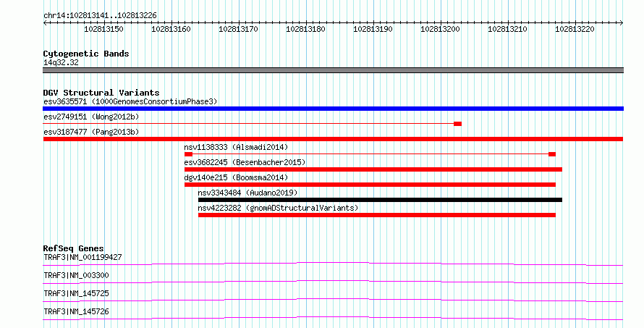Click ruler position 102813170
This screenshot has height=328, width=644.
pos(238,29)
